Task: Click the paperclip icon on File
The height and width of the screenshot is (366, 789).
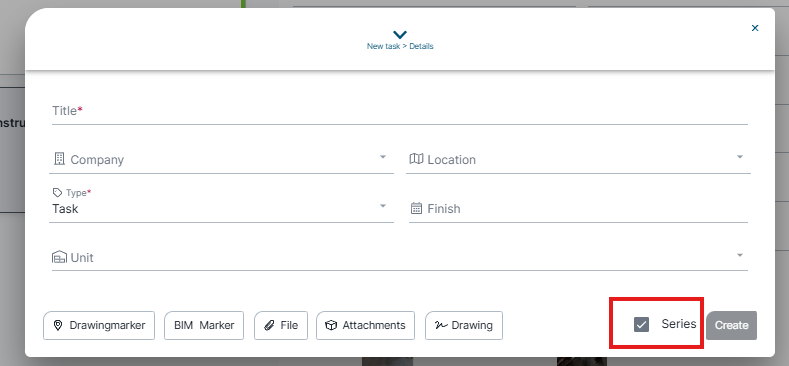Action: [269, 325]
